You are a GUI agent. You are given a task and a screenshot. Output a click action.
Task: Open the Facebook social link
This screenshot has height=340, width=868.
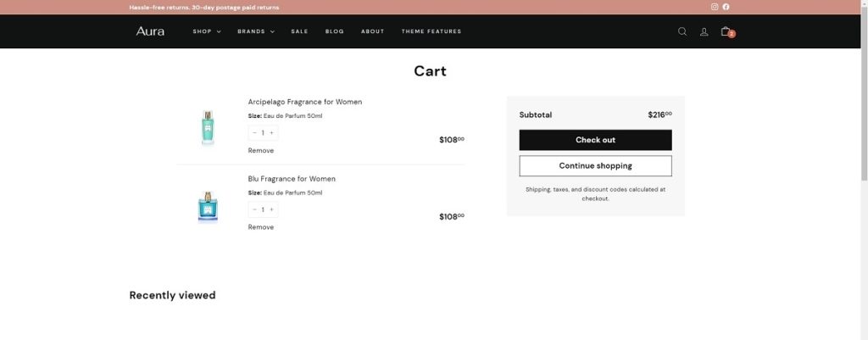click(x=726, y=7)
